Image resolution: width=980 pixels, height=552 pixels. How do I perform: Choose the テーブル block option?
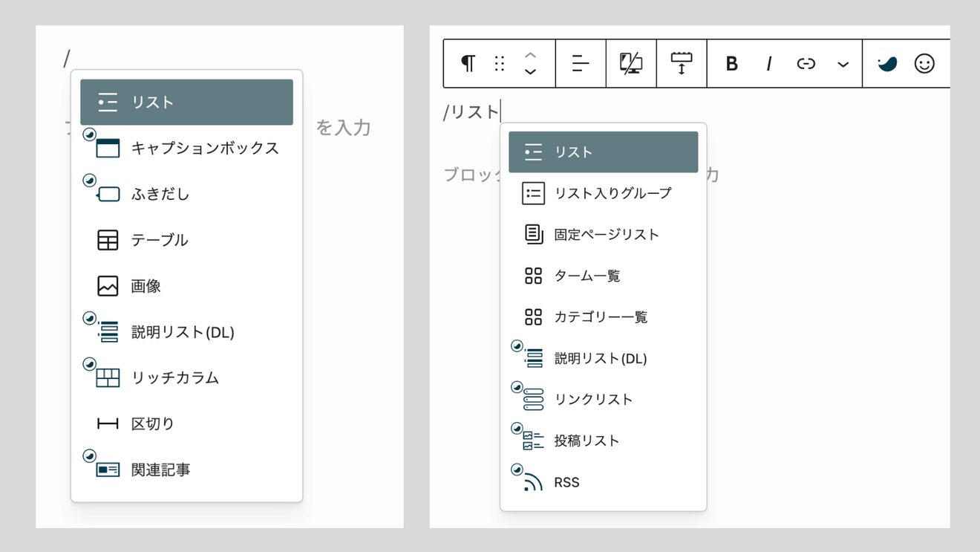[x=186, y=240]
